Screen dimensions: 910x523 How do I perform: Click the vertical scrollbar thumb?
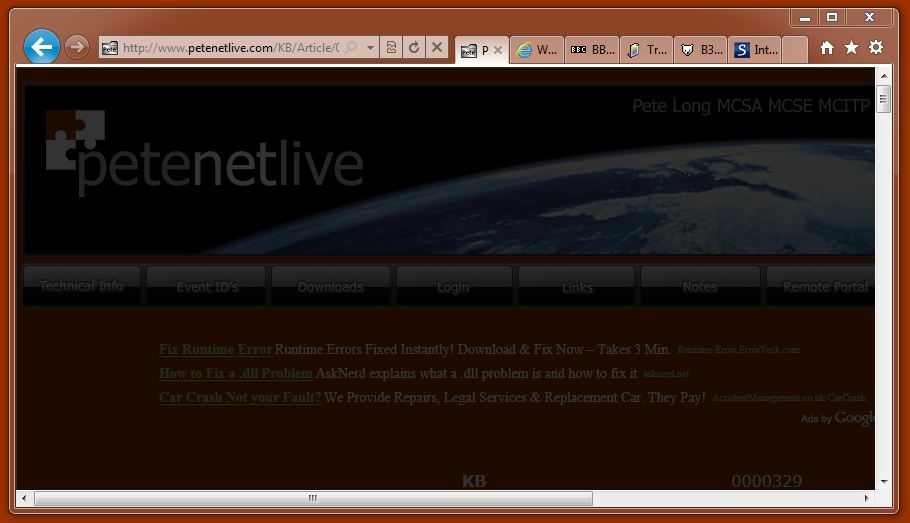click(x=883, y=99)
